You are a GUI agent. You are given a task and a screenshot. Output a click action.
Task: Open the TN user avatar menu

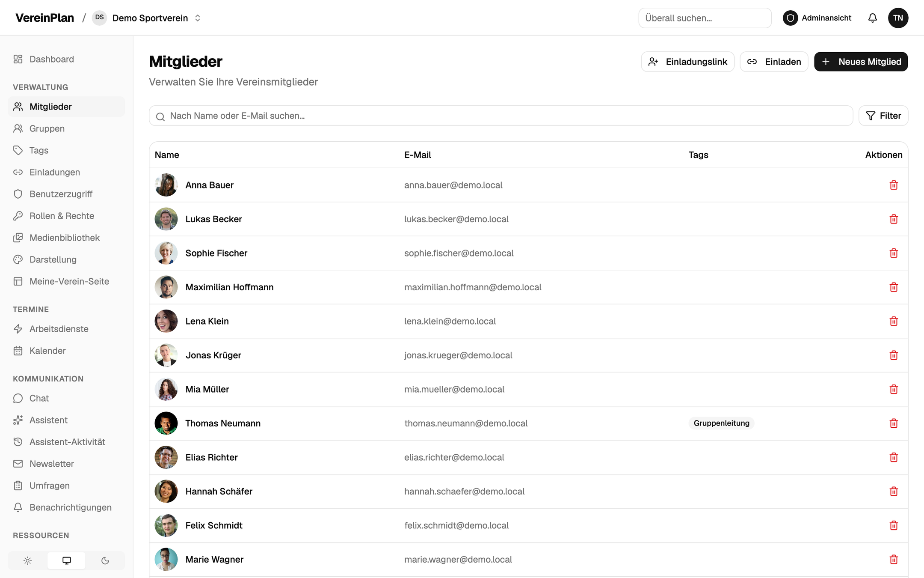click(x=898, y=18)
